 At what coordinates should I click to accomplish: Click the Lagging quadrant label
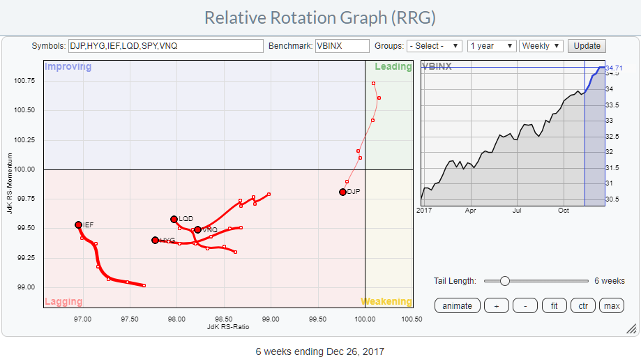point(63,301)
